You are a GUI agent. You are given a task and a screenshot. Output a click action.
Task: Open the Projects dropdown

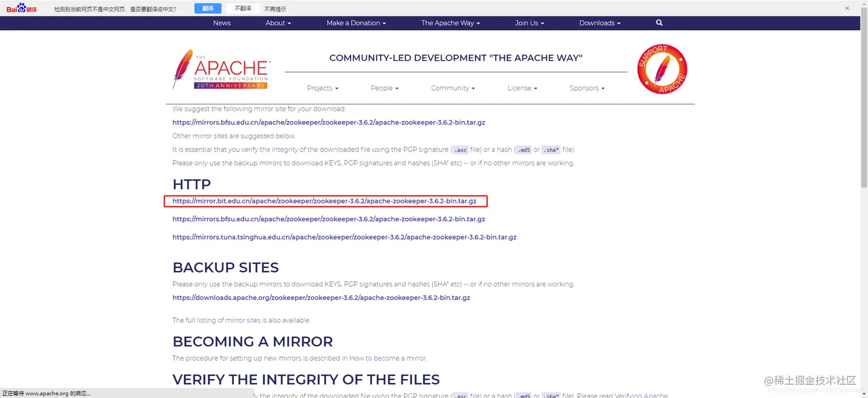coord(323,88)
